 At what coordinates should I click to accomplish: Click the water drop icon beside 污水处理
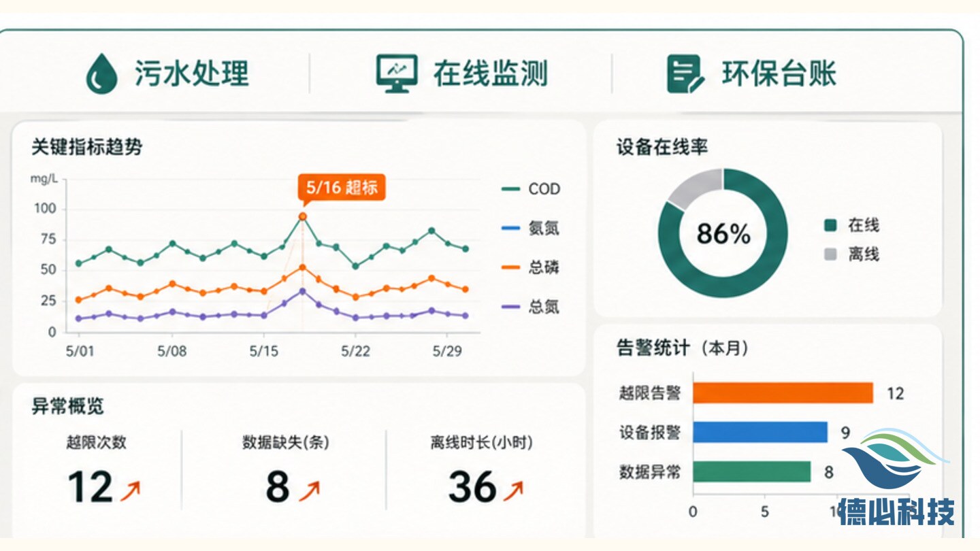pyautogui.click(x=103, y=73)
